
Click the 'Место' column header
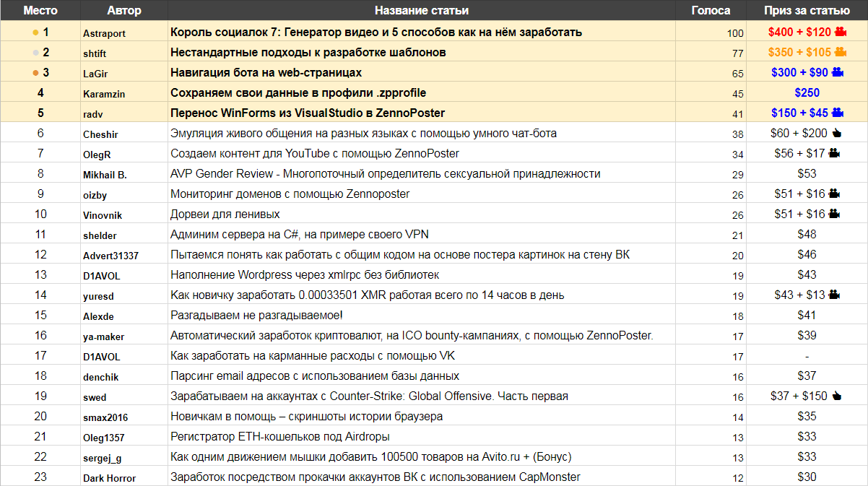pos(40,10)
